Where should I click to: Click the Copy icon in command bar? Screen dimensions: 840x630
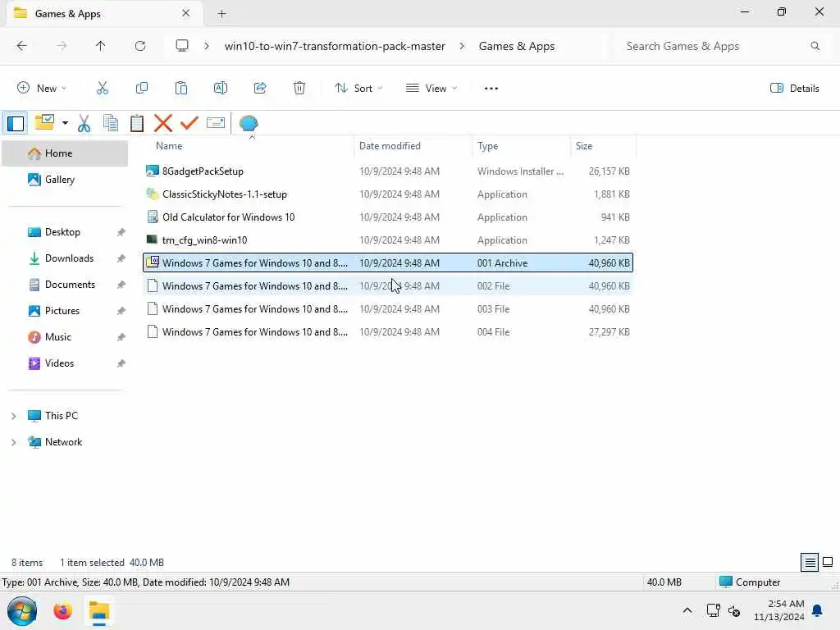point(142,89)
